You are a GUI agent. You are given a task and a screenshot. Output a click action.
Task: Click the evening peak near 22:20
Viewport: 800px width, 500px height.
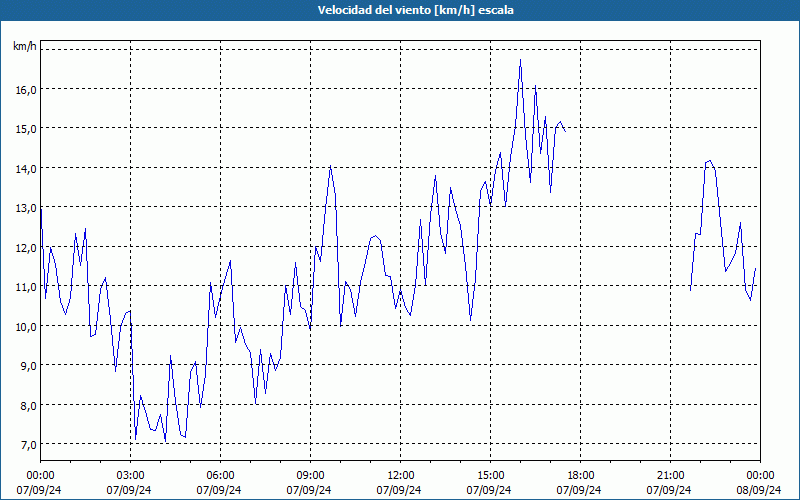tap(710, 161)
